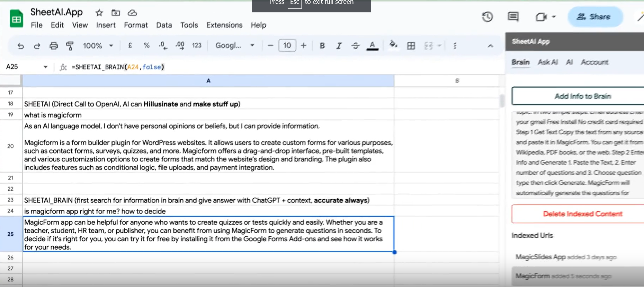Screen dimensions: 644x287
Task: Click Add Info to Brain button
Action: 578,96
